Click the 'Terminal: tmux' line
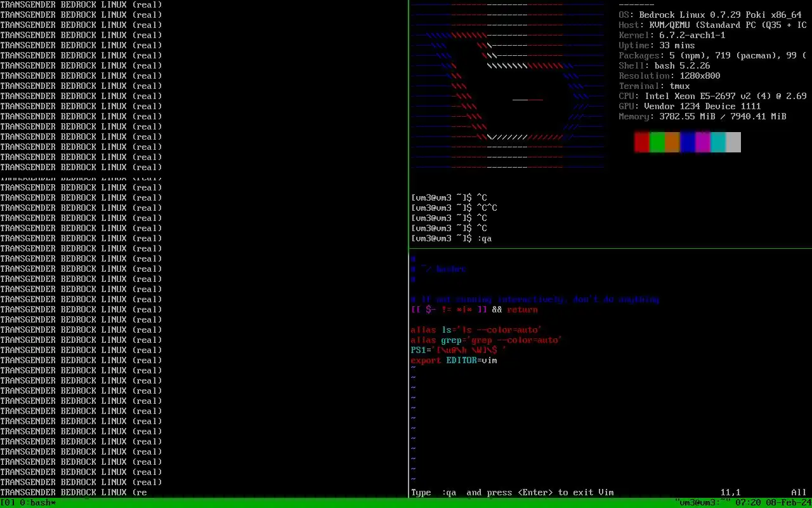 pos(655,86)
